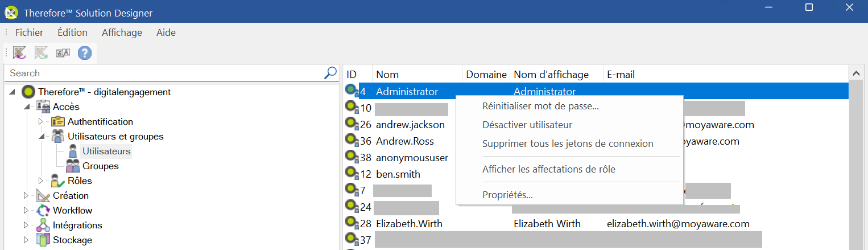
Task: Click the user list scroll-up arrow
Action: pos(855,73)
